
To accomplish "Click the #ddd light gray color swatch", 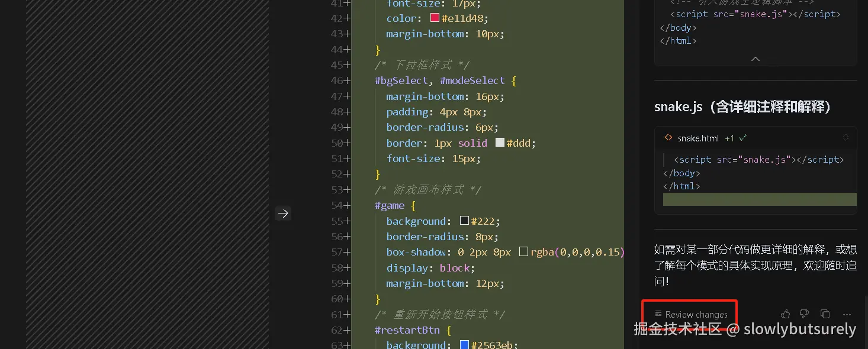I will pyautogui.click(x=500, y=143).
